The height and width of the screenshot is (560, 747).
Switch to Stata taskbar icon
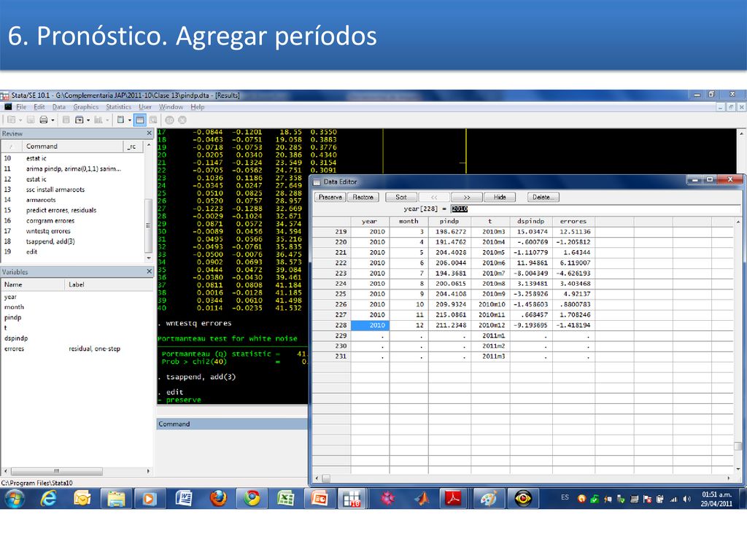(352, 499)
